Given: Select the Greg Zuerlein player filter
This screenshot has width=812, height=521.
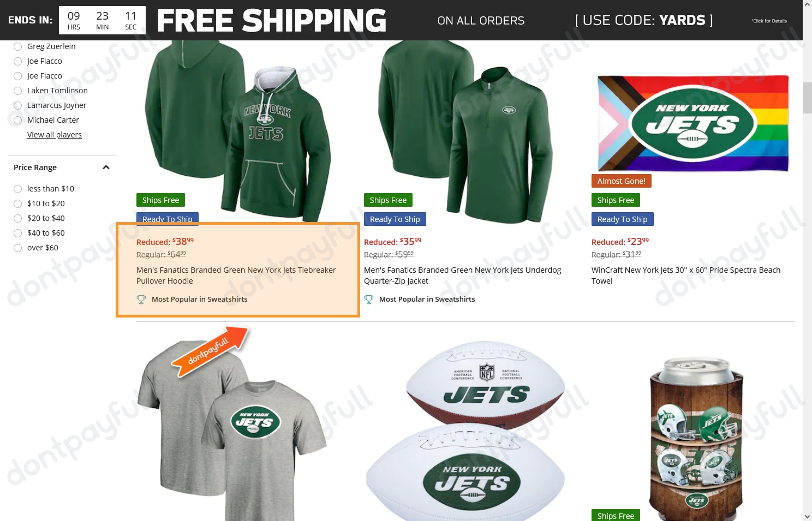Looking at the screenshot, I should coord(45,46).
